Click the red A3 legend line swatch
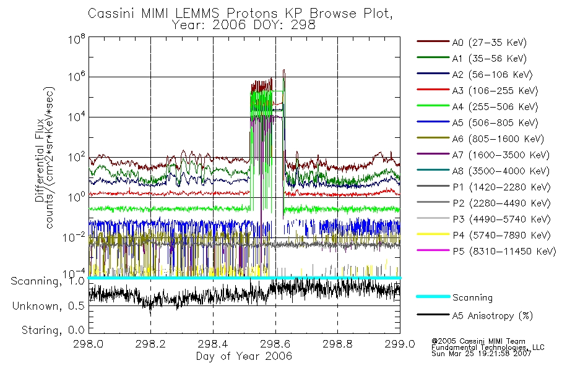The height and width of the screenshot is (371, 588). pyautogui.click(x=433, y=90)
